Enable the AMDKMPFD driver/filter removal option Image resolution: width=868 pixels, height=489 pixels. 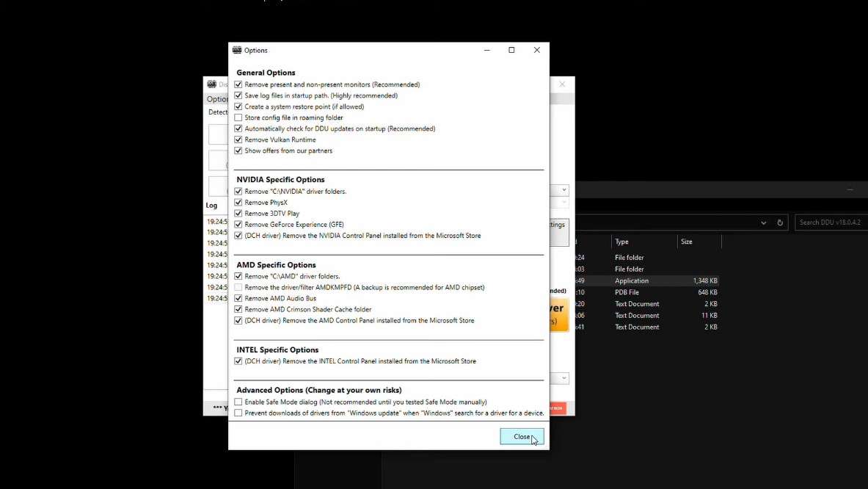[238, 287]
